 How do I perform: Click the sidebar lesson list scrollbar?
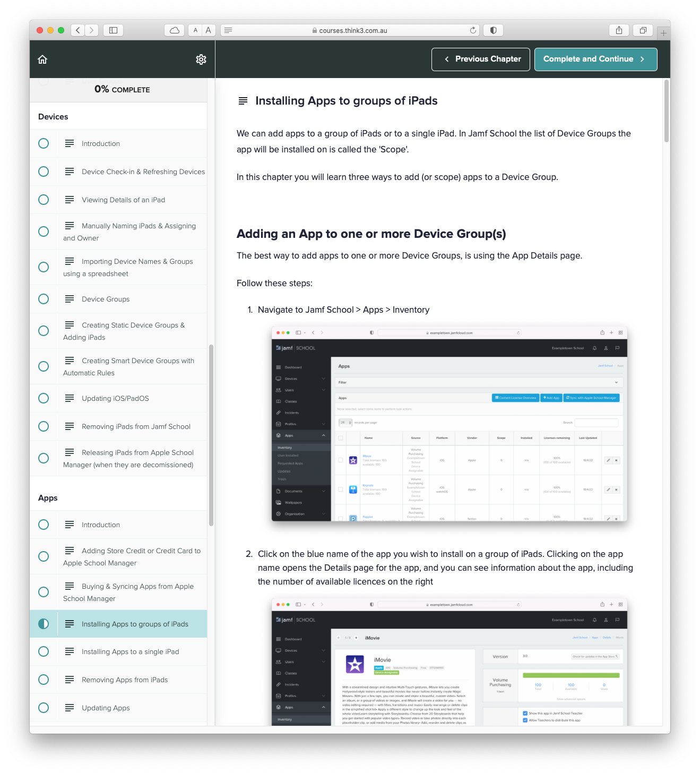tap(211, 435)
